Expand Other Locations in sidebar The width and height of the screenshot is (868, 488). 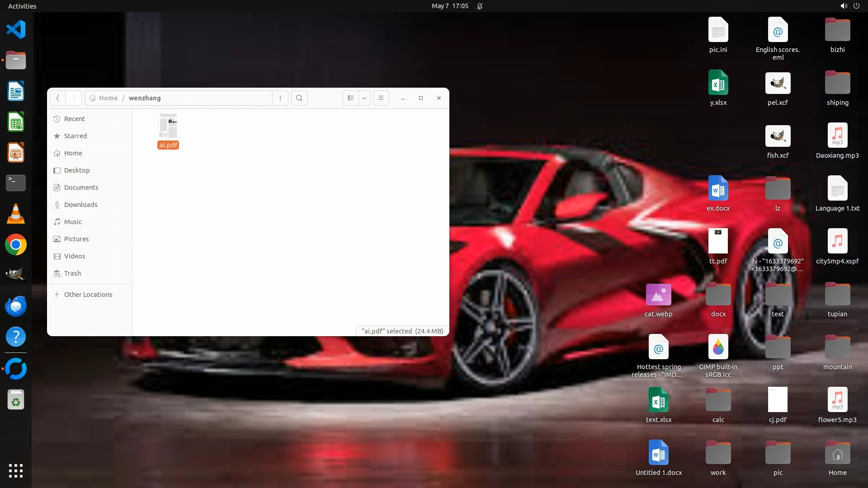(88, 295)
